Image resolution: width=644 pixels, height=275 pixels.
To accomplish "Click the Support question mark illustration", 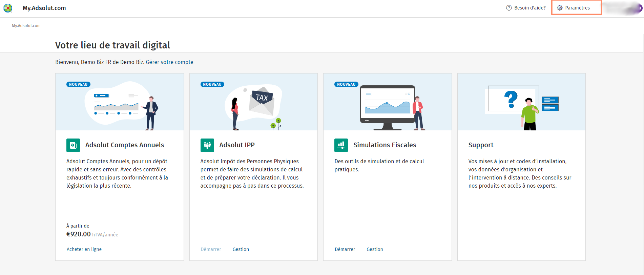I will (x=511, y=99).
